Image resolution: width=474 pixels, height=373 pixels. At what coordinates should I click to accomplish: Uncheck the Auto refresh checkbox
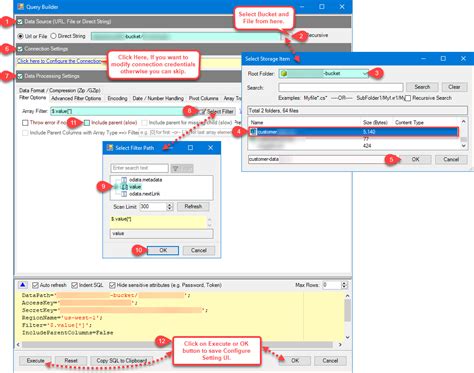[x=35, y=285]
